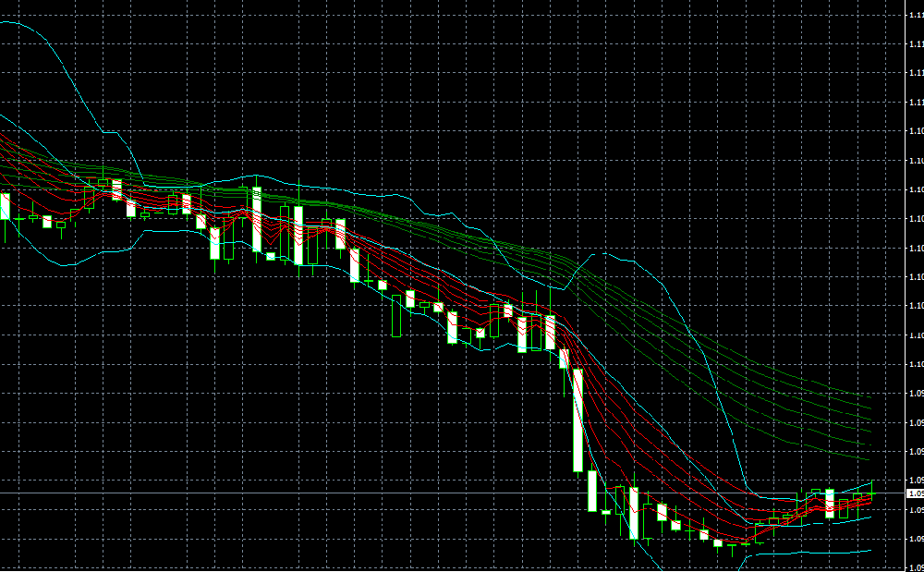
Task: Select the tallest white bearish candle of the drop
Action: click(x=578, y=420)
